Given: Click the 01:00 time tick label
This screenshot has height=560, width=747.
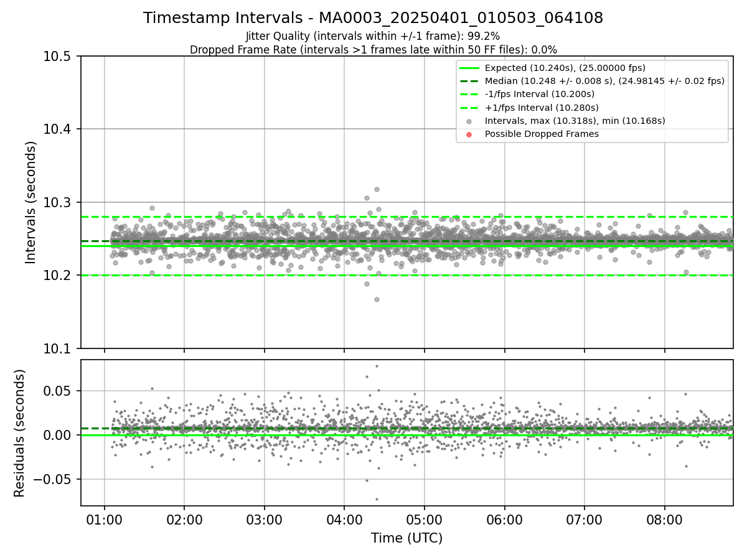Looking at the screenshot, I should pyautogui.click(x=104, y=518).
